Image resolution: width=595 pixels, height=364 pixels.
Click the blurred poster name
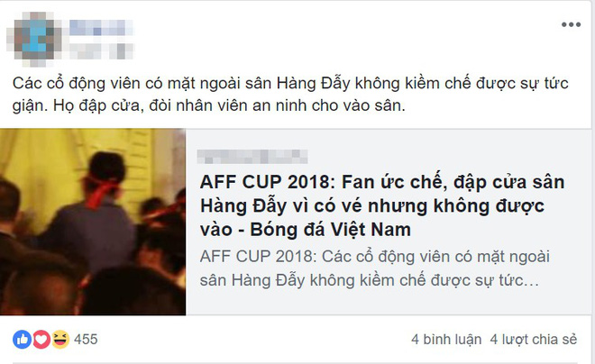(101, 28)
